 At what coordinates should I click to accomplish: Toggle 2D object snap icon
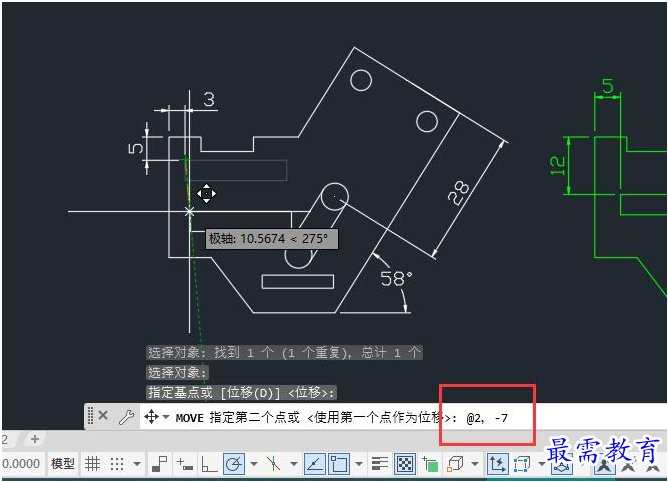(x=339, y=464)
